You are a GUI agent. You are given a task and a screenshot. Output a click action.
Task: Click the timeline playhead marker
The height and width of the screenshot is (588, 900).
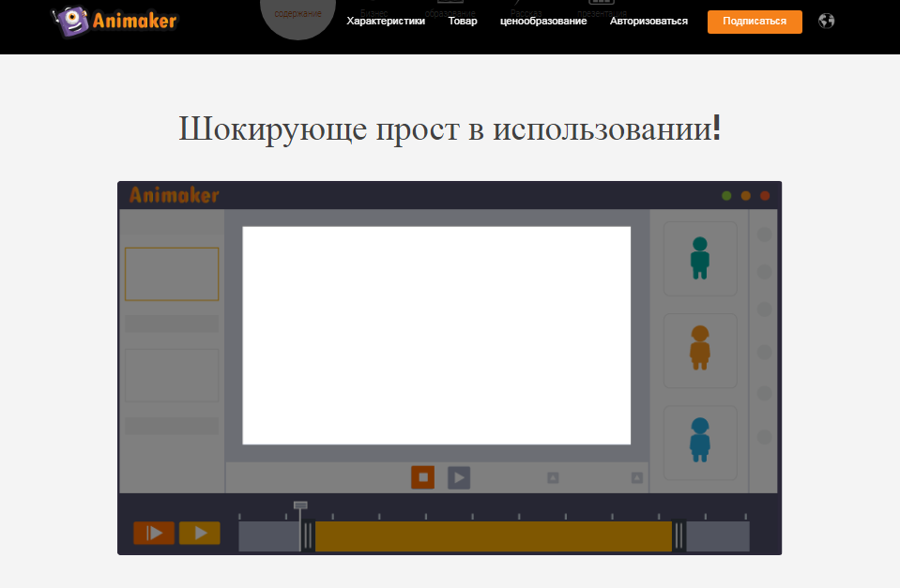click(300, 506)
